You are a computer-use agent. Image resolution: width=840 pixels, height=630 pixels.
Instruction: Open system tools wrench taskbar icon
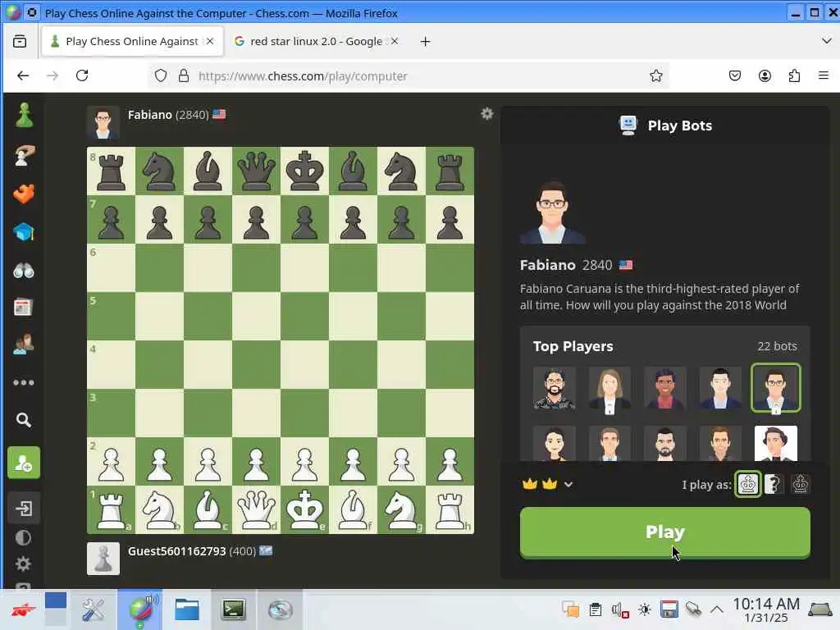click(x=93, y=609)
